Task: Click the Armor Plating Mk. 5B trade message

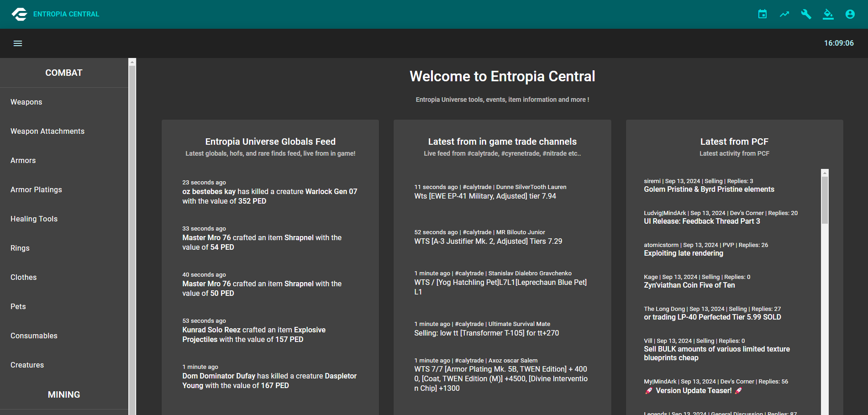Action: 501,379
